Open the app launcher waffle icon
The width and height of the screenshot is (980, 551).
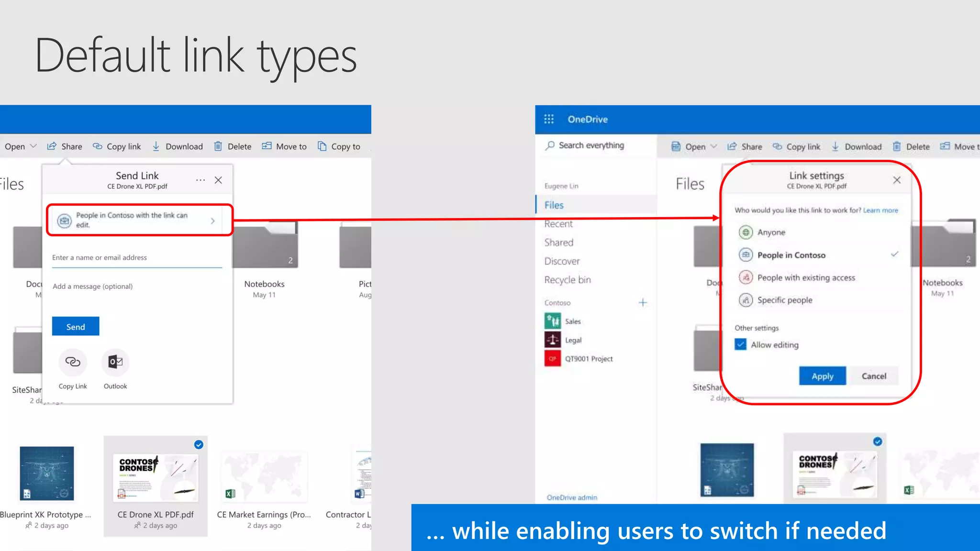pos(549,119)
